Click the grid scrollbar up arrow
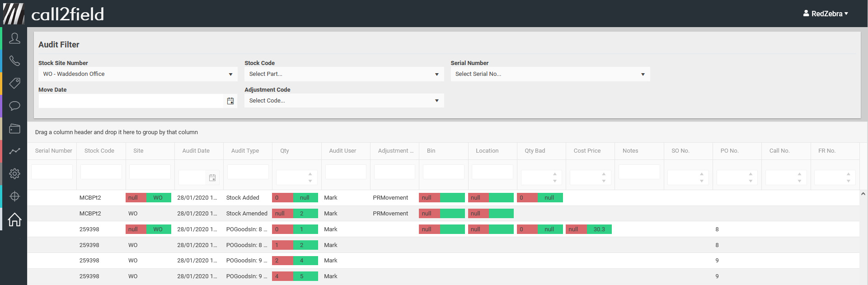 [863, 194]
